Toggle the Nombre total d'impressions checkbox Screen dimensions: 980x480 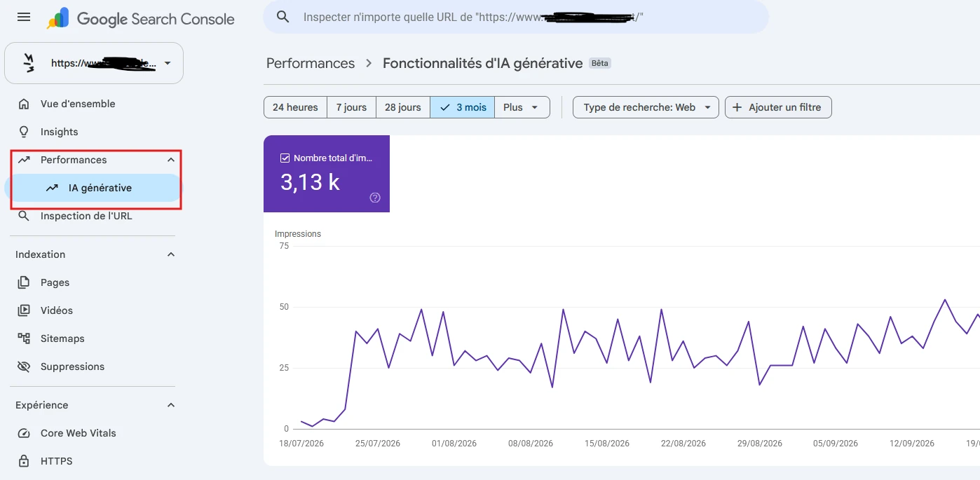[x=285, y=158]
